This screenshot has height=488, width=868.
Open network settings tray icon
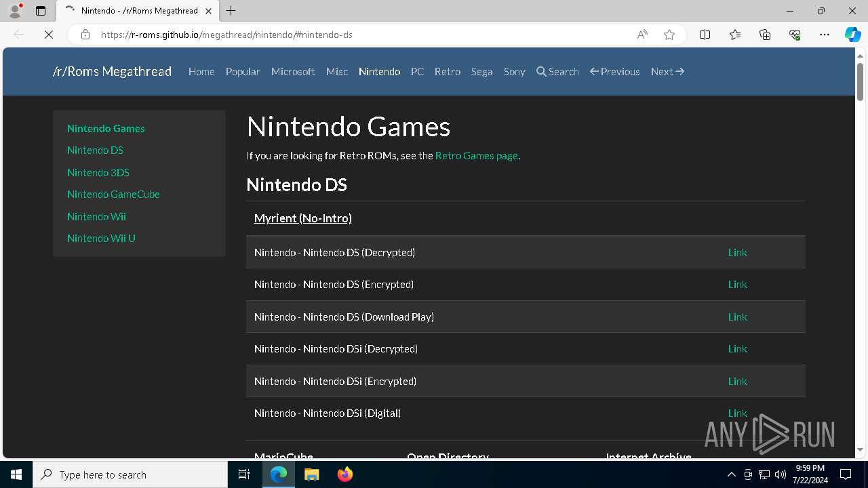[x=764, y=474]
